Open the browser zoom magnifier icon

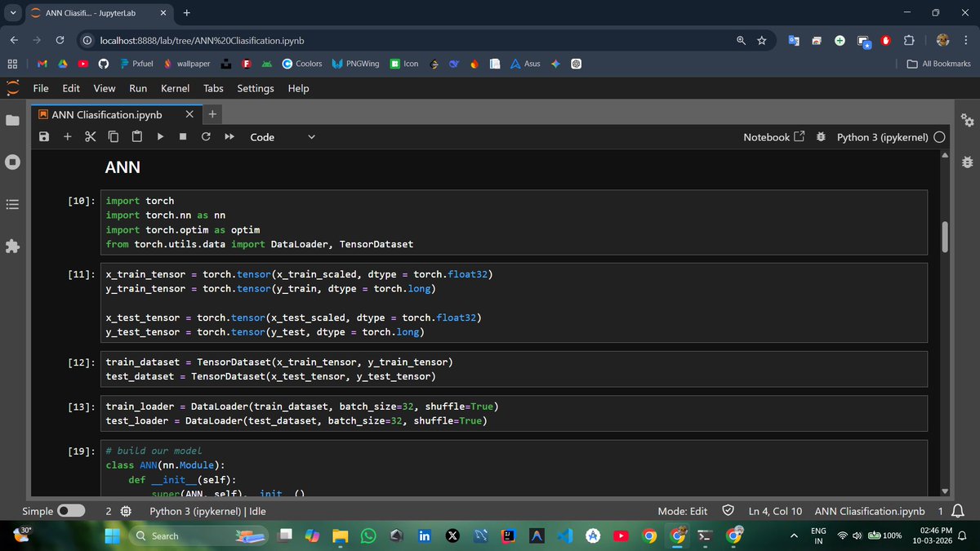pyautogui.click(x=741, y=40)
